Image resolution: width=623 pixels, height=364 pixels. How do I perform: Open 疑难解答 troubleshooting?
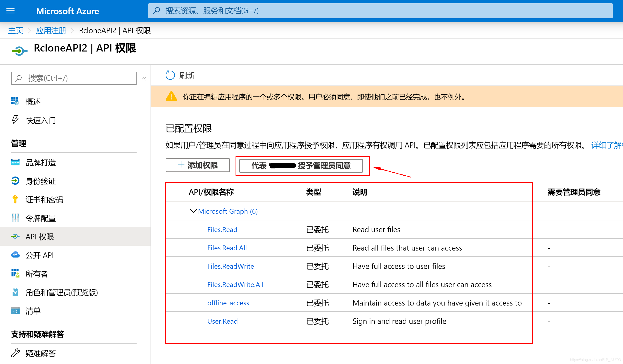coord(41,353)
